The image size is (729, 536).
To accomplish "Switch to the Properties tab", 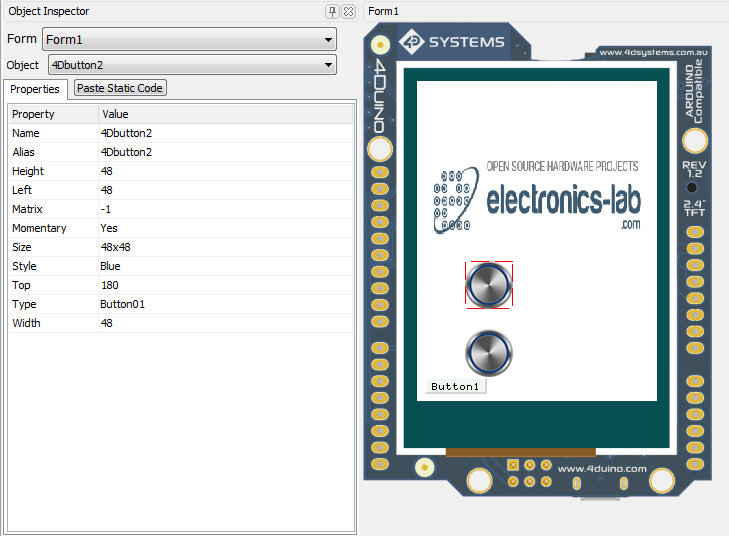I will 35,89.
